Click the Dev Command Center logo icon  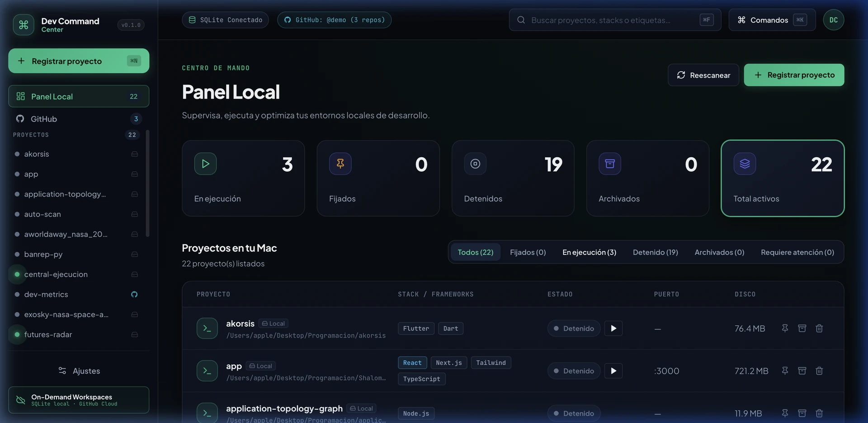(x=24, y=25)
